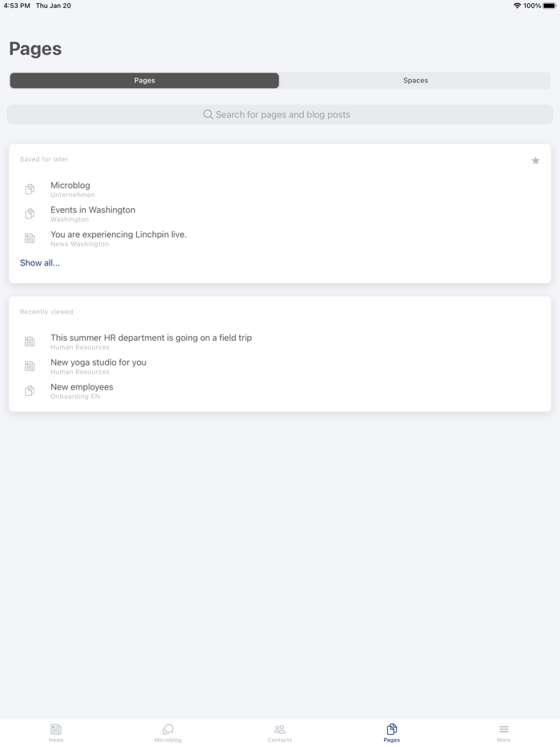
Task: Tap the battery indicator in status bar
Action: click(550, 6)
